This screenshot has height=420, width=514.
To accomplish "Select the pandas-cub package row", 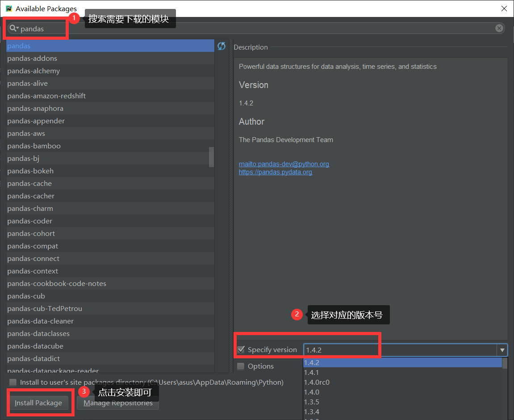I will [x=110, y=296].
